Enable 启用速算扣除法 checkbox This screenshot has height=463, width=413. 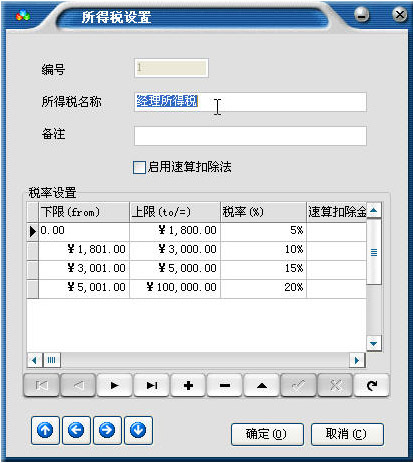(139, 167)
